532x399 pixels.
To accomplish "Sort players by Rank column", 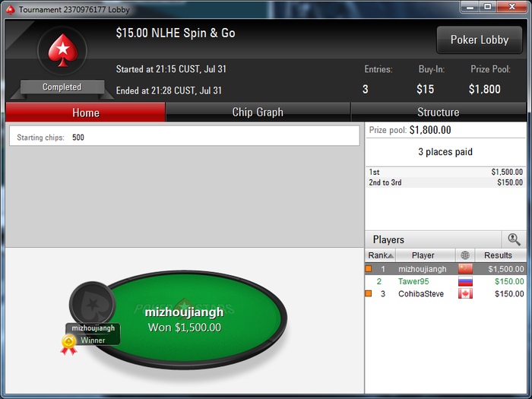I will click(x=380, y=255).
